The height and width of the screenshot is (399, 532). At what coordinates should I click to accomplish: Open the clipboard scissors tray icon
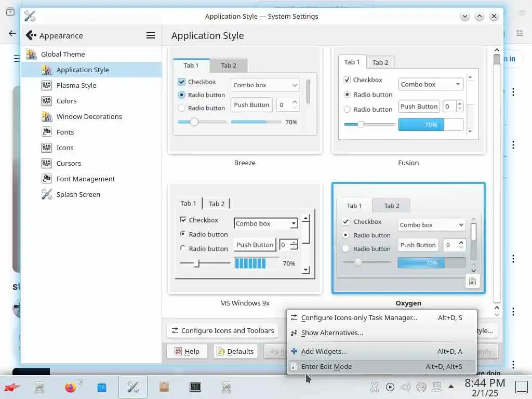(x=374, y=387)
